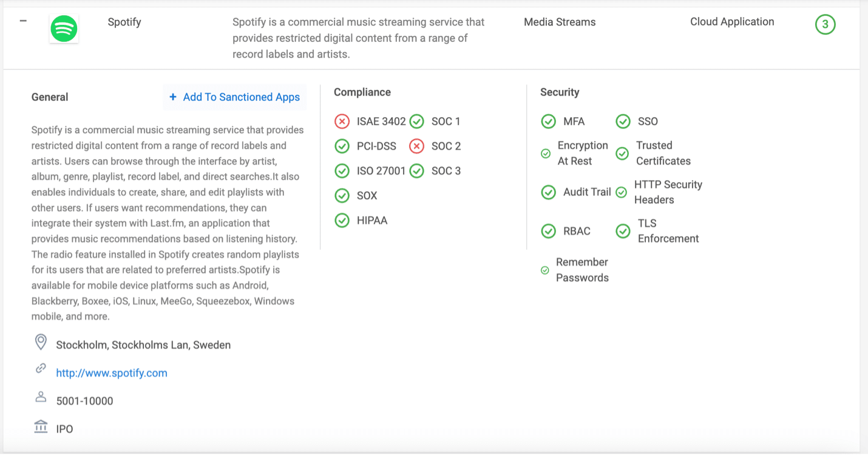Screen dimensions: 868x456
Task: Collapse the Spotify detail panel
Action: point(23,21)
